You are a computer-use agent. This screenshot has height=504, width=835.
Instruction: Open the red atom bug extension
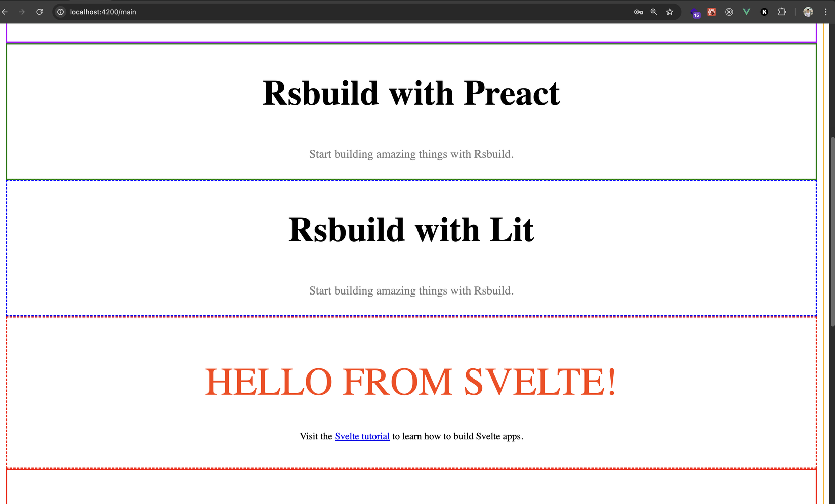(x=712, y=12)
